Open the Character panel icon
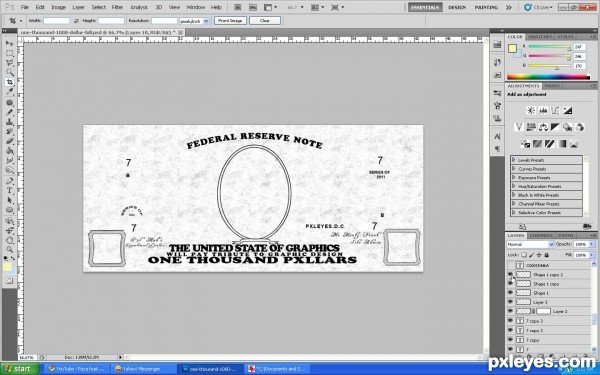 (x=497, y=137)
